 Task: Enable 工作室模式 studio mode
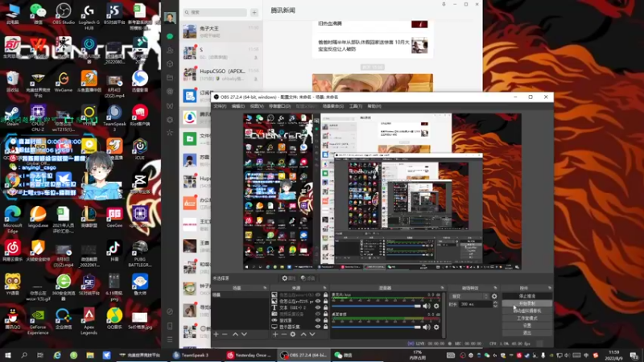click(527, 318)
